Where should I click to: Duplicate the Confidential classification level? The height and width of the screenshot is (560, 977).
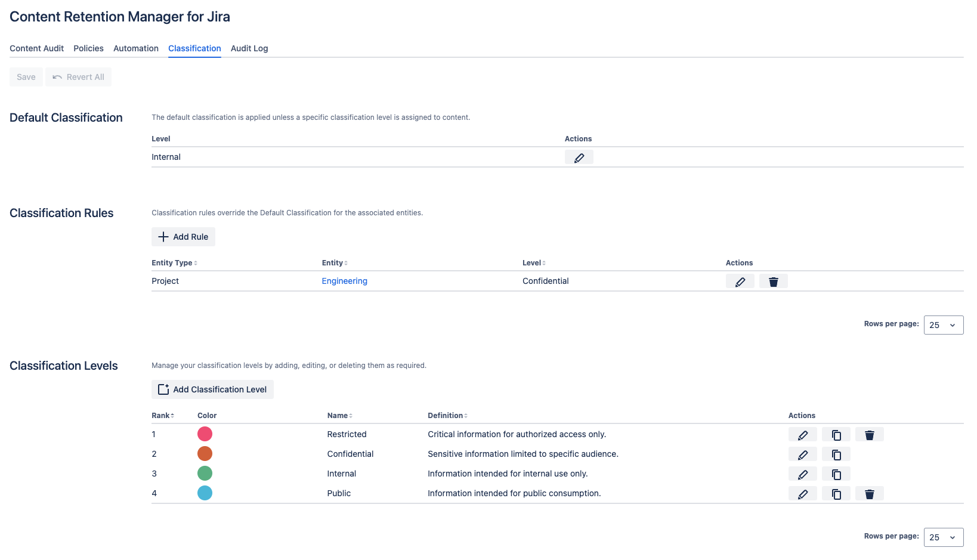[x=836, y=454]
